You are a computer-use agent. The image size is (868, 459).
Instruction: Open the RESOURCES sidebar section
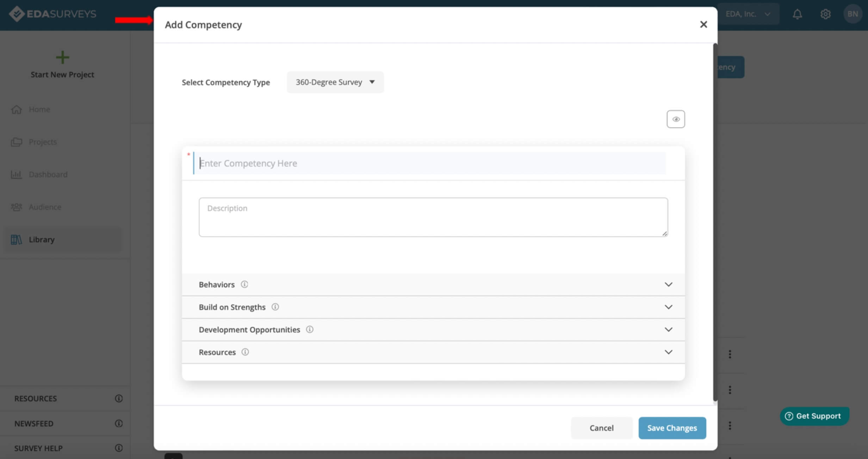click(x=65, y=398)
